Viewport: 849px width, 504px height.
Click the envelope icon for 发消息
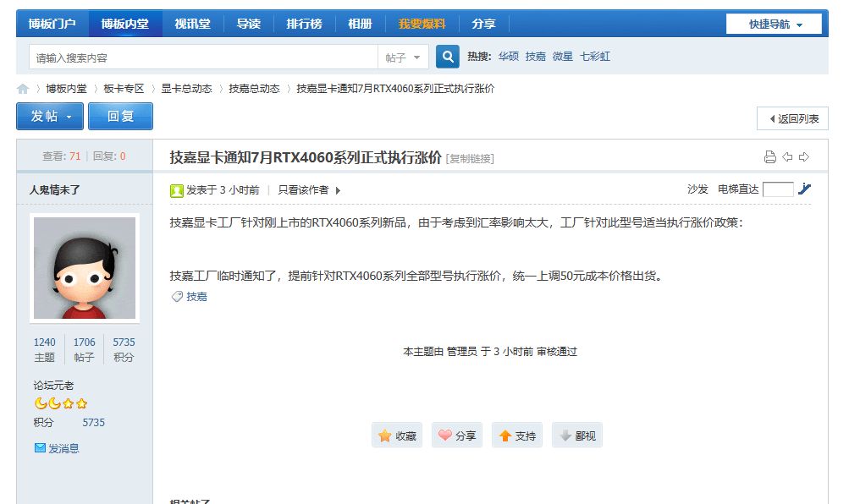pos(40,447)
